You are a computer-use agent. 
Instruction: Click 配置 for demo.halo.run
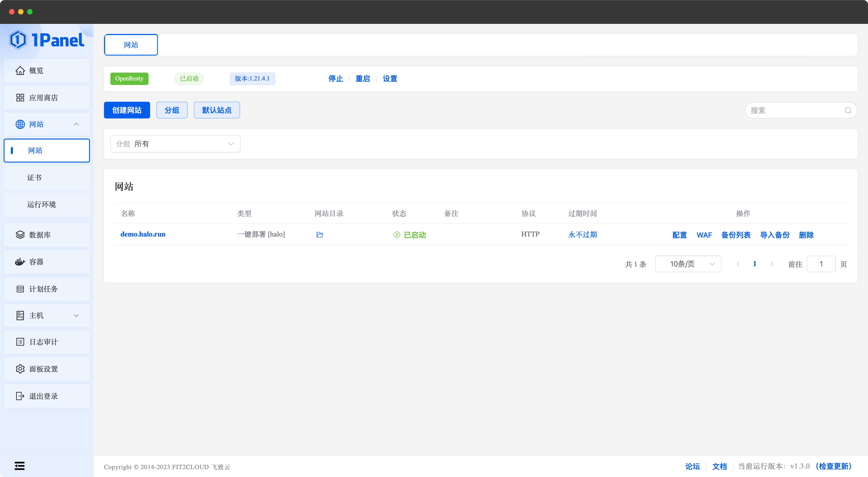[x=679, y=235]
